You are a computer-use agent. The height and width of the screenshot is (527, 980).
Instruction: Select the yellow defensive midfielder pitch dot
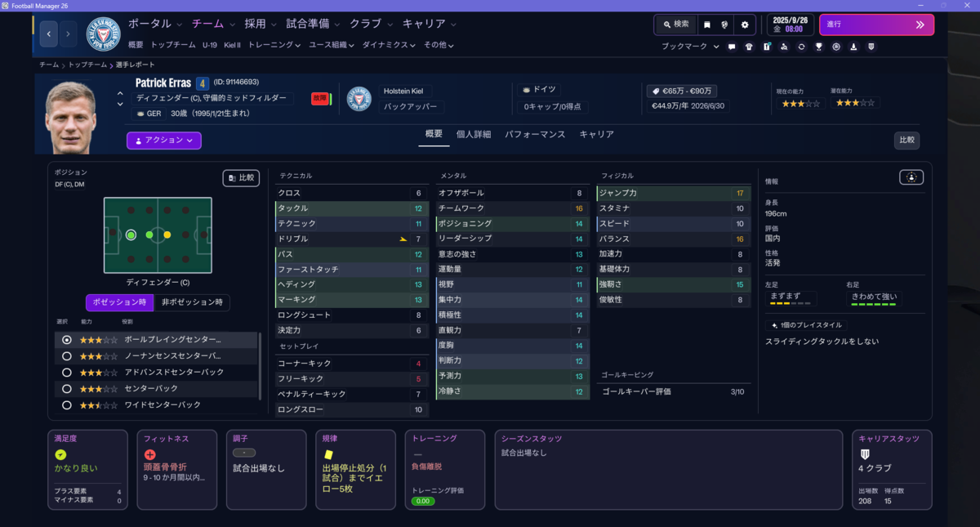(167, 234)
